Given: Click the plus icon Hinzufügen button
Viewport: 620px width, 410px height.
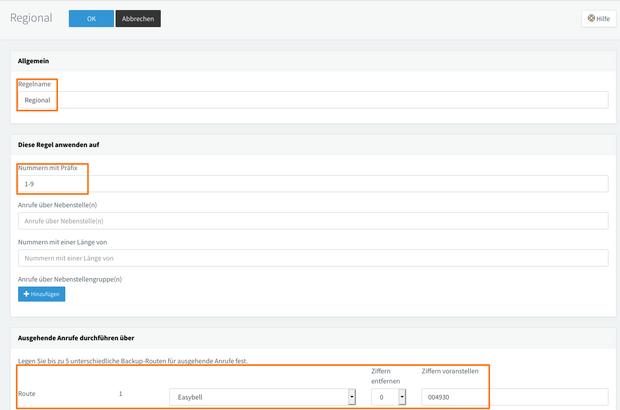Looking at the screenshot, I should pos(41,294).
